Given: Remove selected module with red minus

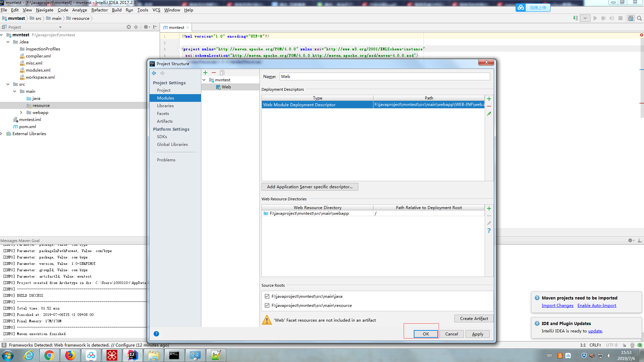Looking at the screenshot, I should pos(214,73).
